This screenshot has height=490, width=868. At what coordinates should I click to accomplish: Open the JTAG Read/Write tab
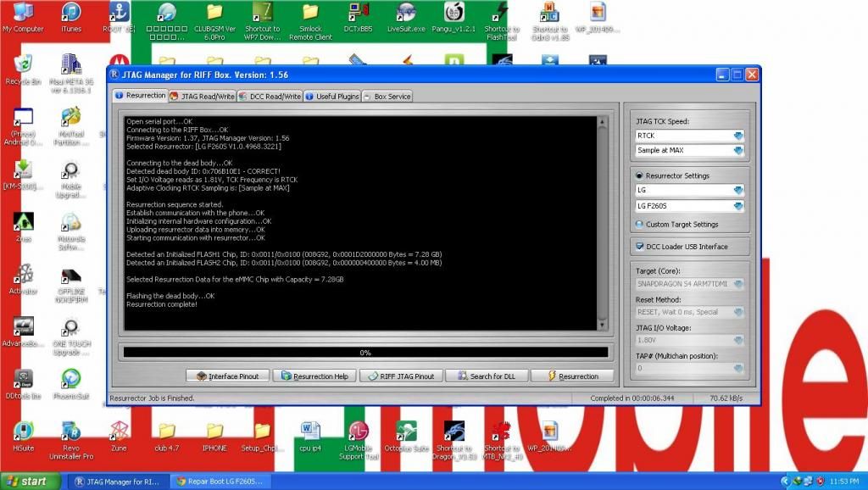[x=202, y=97]
